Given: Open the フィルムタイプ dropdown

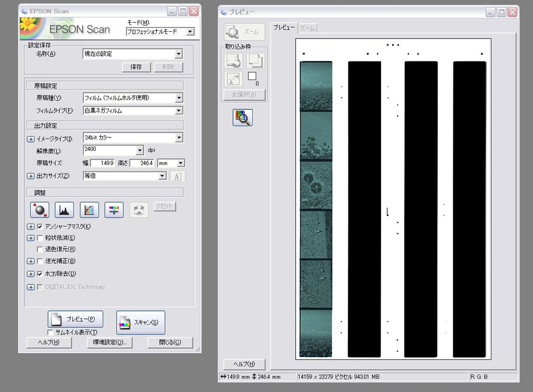Looking at the screenshot, I should pyautogui.click(x=179, y=111).
